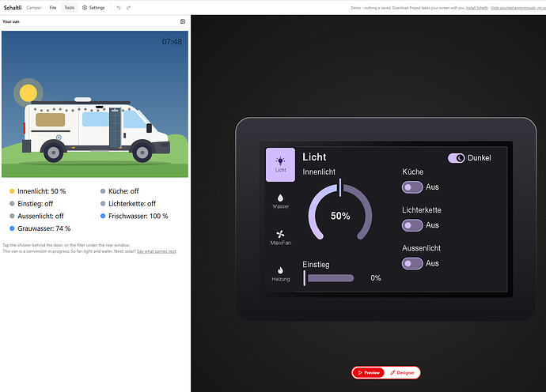Open the 'Say what comes next' link
The width and height of the screenshot is (546, 392).
[157, 251]
